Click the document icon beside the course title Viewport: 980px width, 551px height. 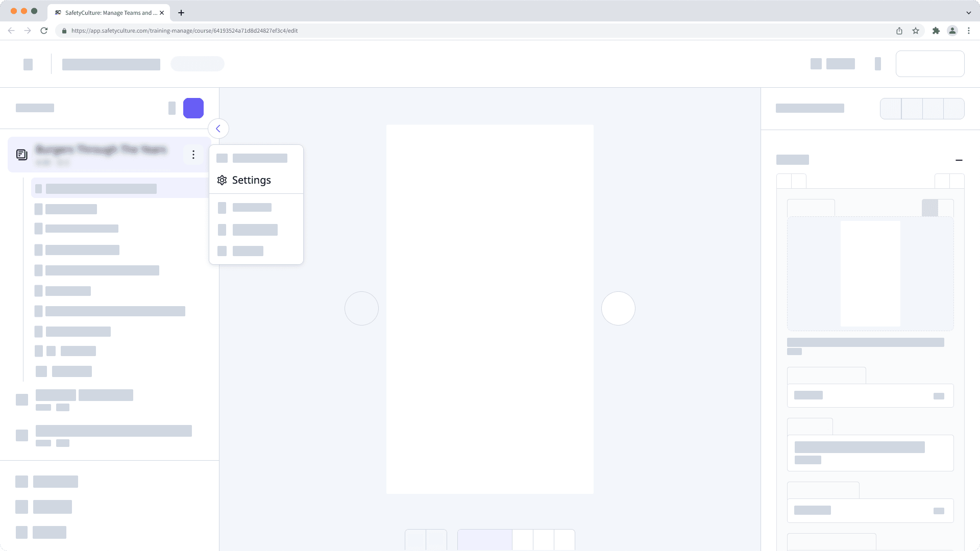(22, 154)
